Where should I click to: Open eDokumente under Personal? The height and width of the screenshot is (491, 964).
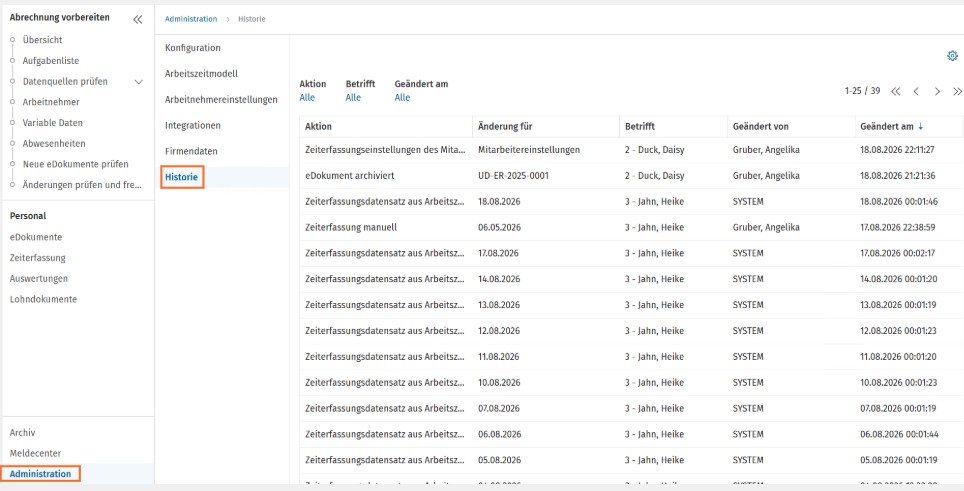click(36, 237)
